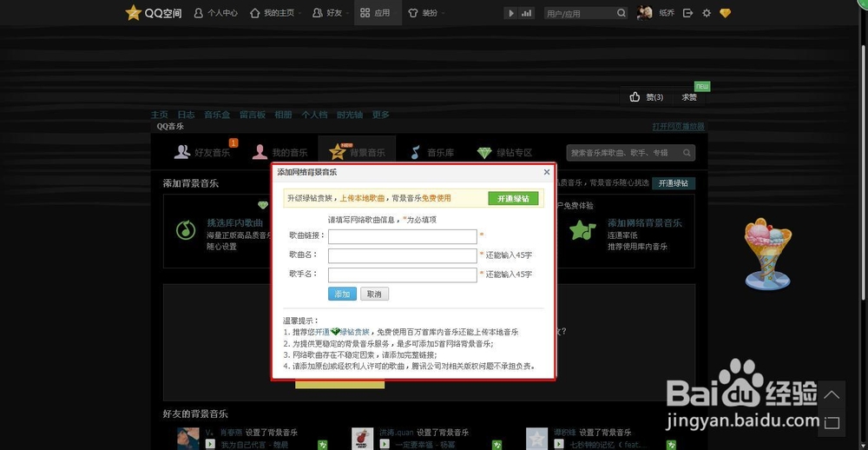Open the user avatar in the top bar

pos(644,13)
